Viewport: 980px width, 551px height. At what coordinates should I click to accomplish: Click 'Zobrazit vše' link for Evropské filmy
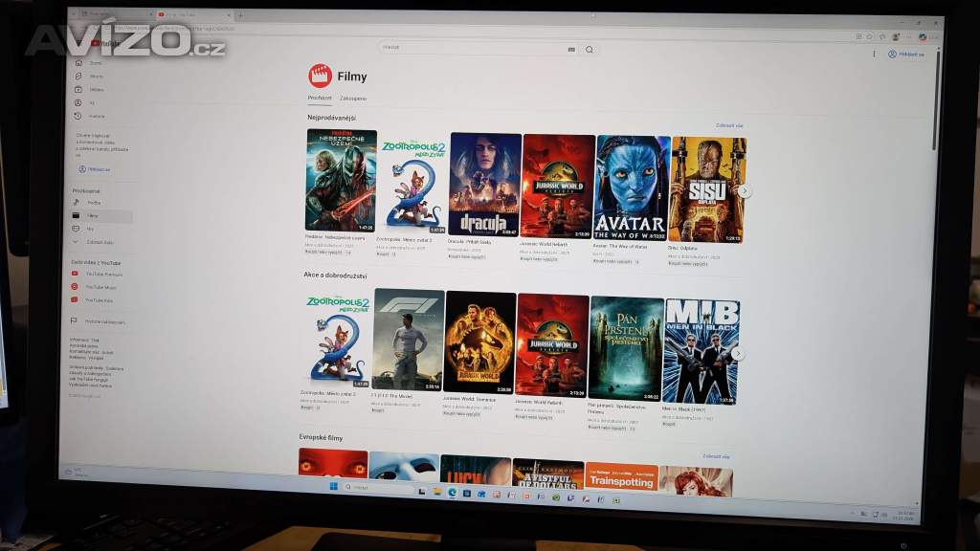point(717,456)
